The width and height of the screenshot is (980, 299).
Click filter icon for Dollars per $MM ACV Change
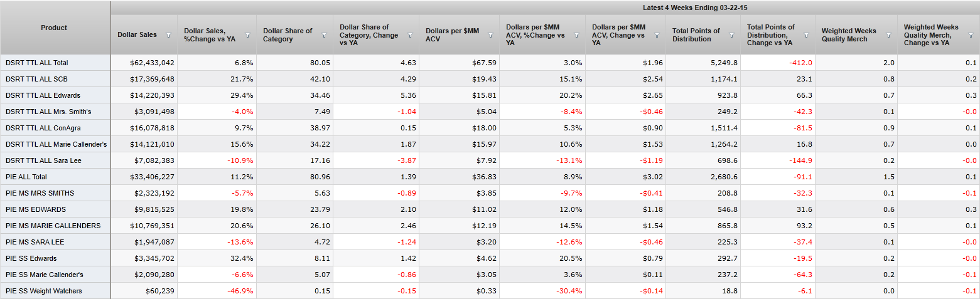click(x=656, y=35)
